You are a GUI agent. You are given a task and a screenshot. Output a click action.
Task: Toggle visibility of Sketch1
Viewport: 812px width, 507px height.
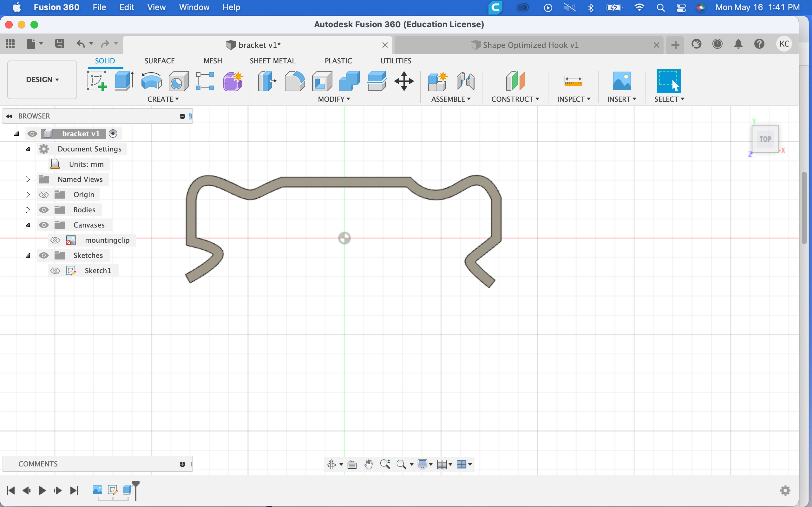click(55, 271)
